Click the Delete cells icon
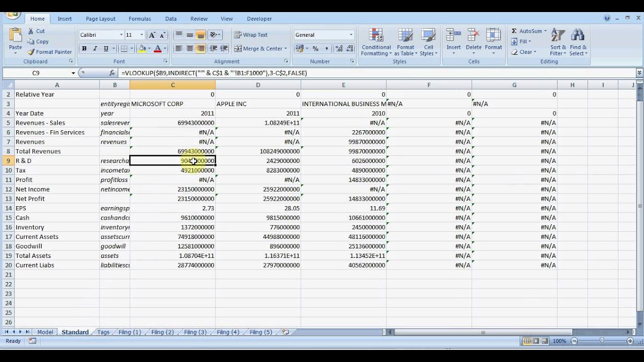 click(473, 35)
